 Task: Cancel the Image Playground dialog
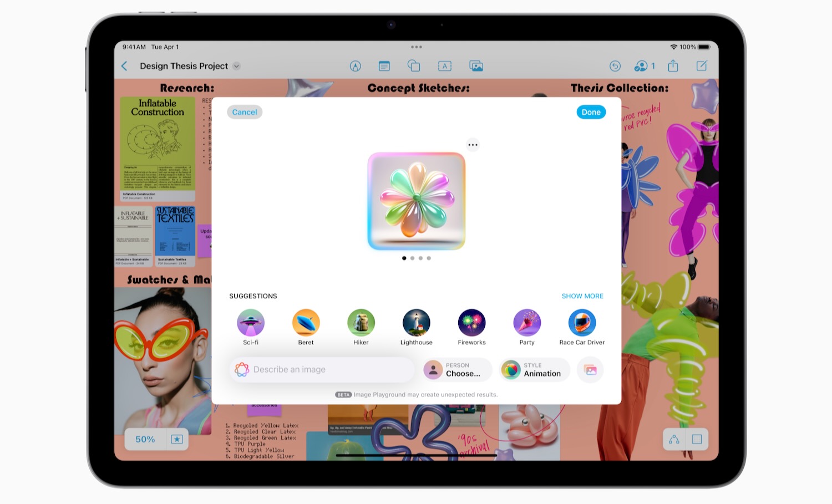244,112
